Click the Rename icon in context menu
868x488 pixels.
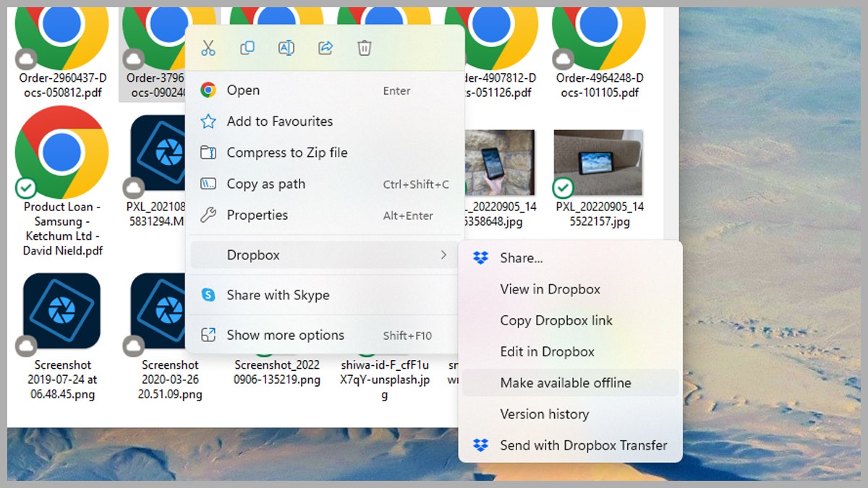(286, 48)
